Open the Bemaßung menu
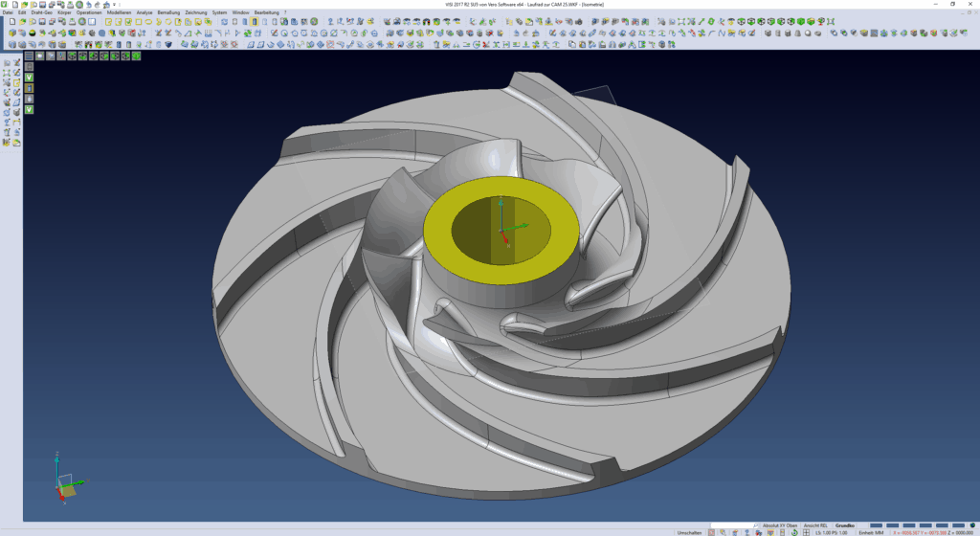 pyautogui.click(x=168, y=12)
